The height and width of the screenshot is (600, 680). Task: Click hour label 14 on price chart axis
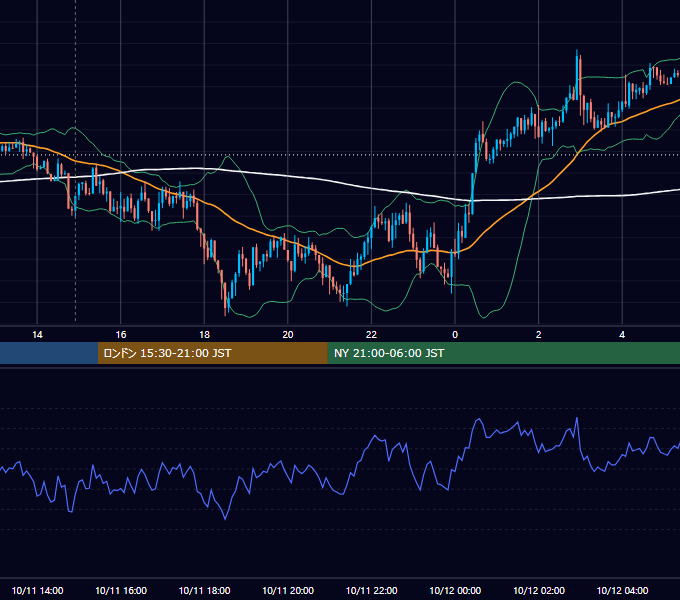37,334
